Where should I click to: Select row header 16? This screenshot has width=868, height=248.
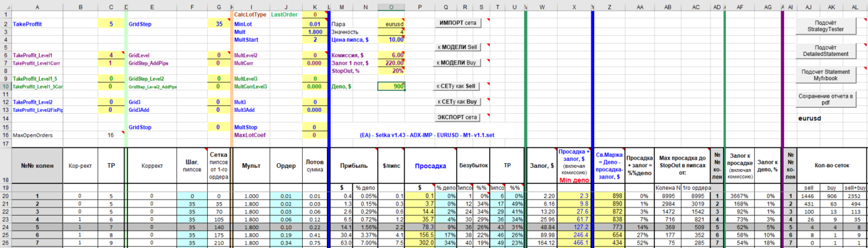coord(5,135)
